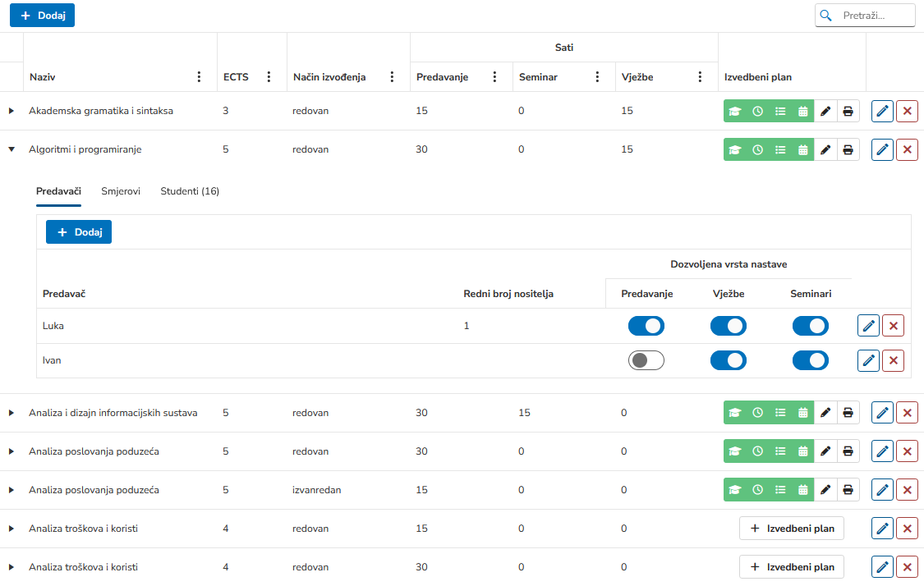Viewport: 924px width, 586px height.
Task: Click list icon for Analiza i dizajn informacijskih sustava
Action: pos(780,413)
